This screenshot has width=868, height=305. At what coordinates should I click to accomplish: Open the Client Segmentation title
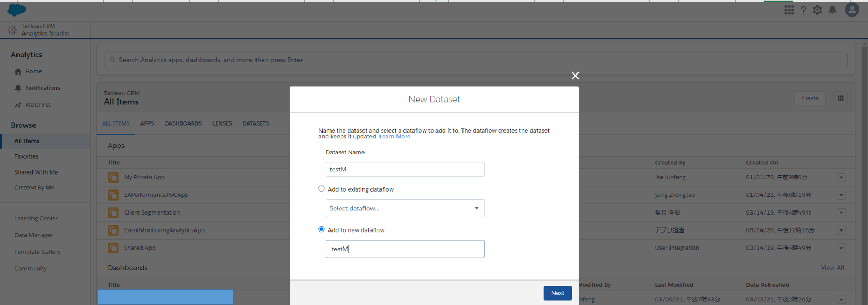(152, 212)
